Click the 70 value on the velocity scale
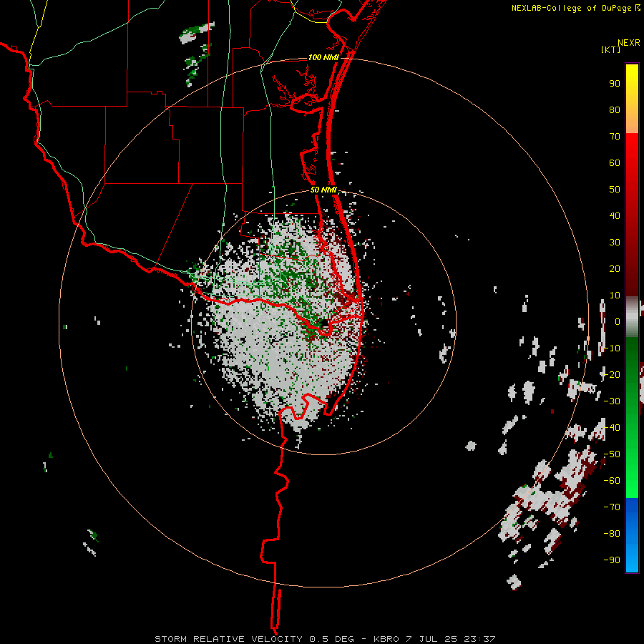Viewport: 644px width, 644px height. pos(615,137)
